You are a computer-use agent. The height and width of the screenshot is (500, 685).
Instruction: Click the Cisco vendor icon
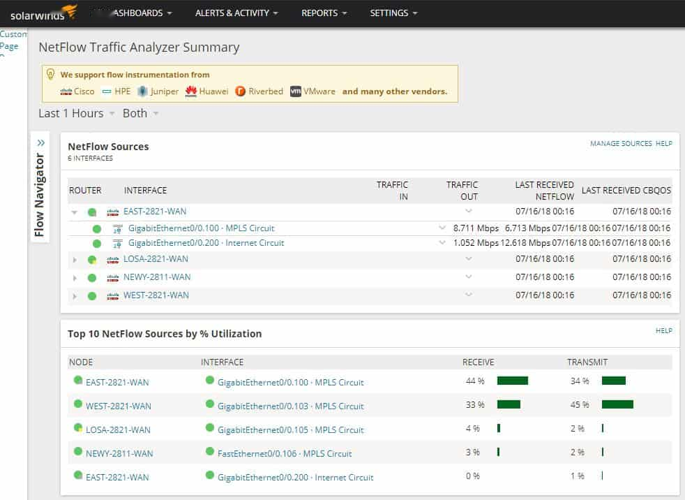[66, 91]
